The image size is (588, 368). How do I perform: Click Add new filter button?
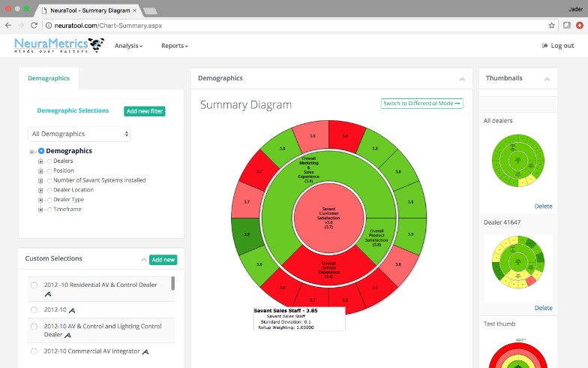tap(144, 111)
